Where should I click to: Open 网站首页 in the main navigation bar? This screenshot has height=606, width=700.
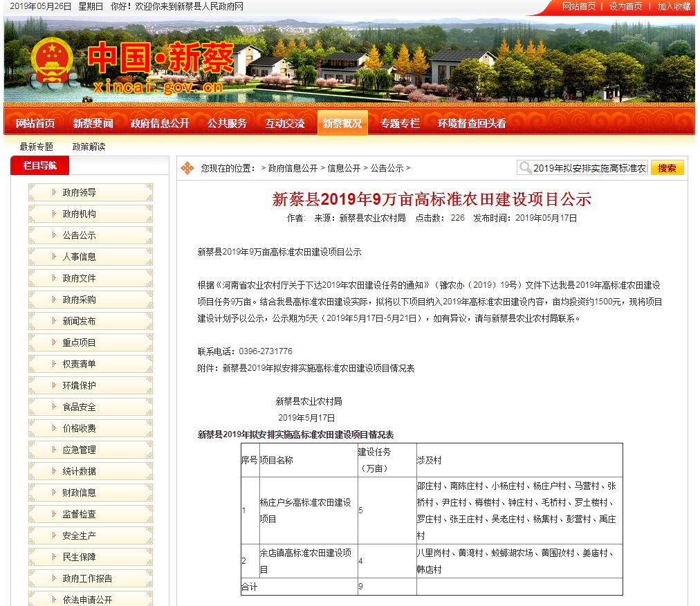coord(35,123)
